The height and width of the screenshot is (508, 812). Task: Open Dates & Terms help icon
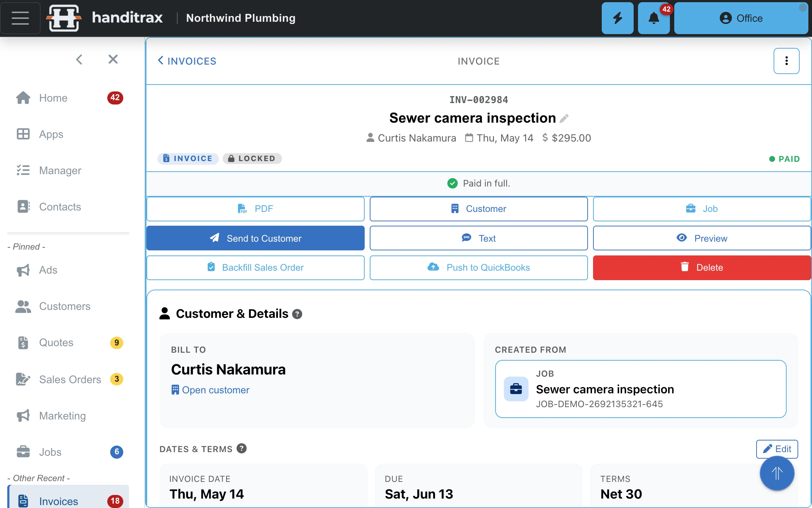click(241, 448)
